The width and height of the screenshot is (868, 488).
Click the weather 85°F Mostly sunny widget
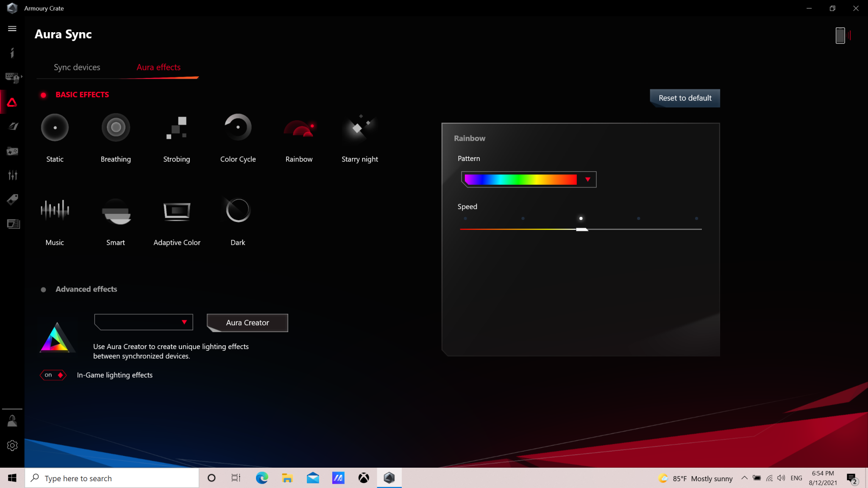(696, 478)
